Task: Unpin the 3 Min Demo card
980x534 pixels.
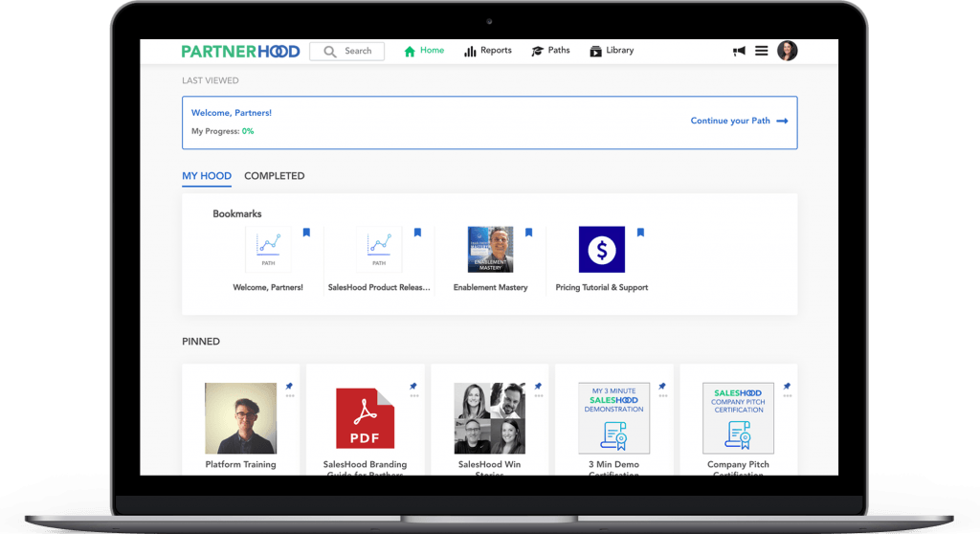Action: tap(662, 387)
